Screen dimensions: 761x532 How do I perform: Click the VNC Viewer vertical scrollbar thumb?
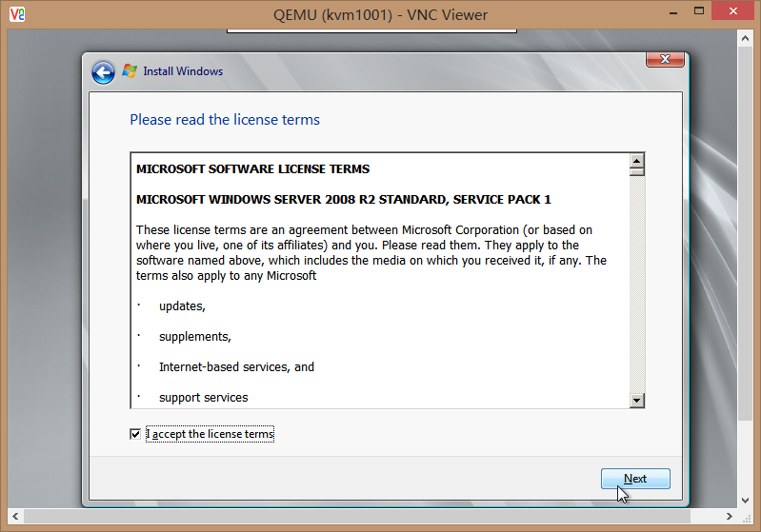click(x=745, y=234)
